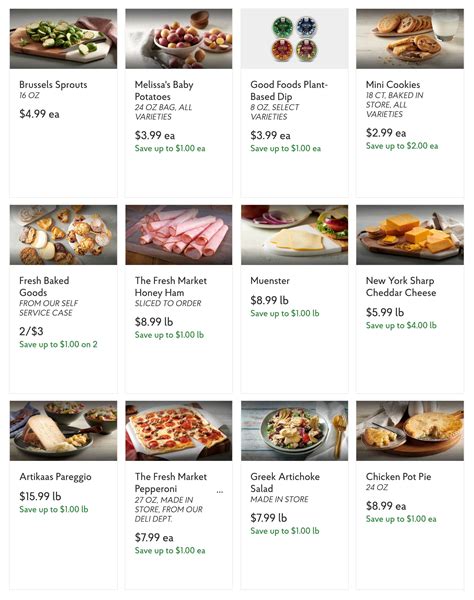Click Save up to $4.00 lb cheddar offer
The image size is (474, 600).
point(401,325)
